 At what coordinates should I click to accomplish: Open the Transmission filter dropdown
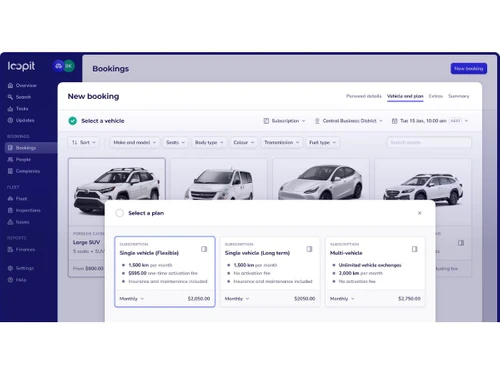[x=282, y=142]
